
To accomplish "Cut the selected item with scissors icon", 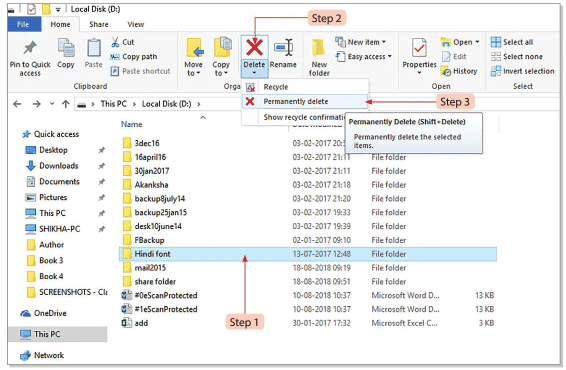I will (x=123, y=42).
